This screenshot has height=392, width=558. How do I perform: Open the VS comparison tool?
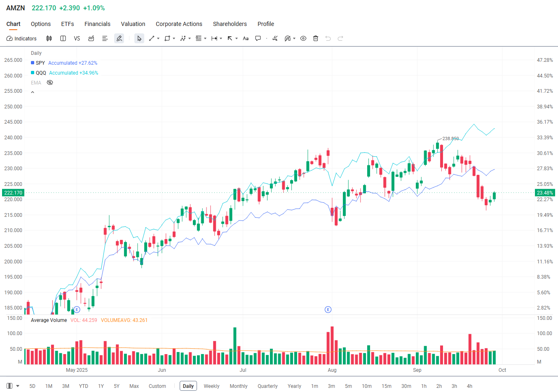click(x=77, y=38)
